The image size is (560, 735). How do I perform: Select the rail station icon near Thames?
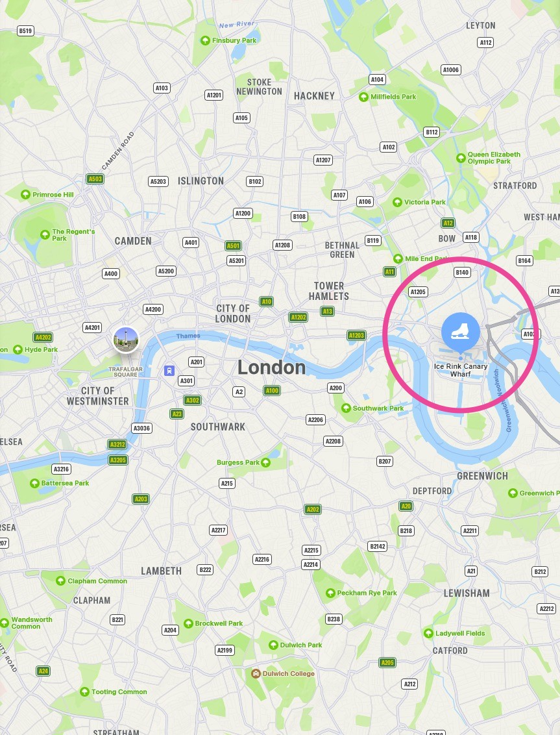169,371
